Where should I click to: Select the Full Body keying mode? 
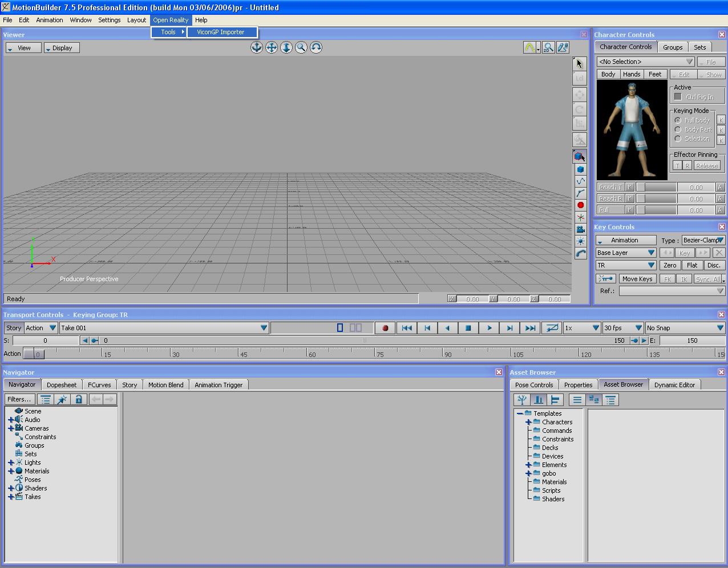[x=678, y=120]
